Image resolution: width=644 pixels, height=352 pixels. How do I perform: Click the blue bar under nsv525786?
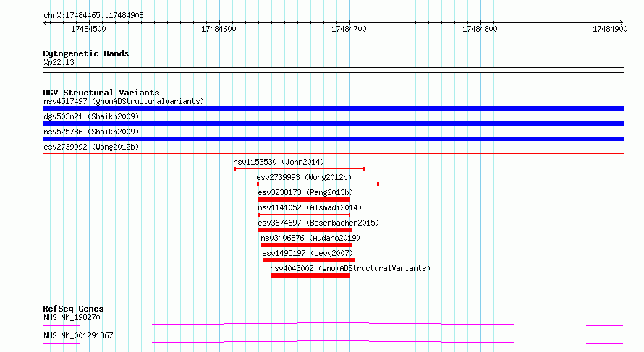(333, 139)
